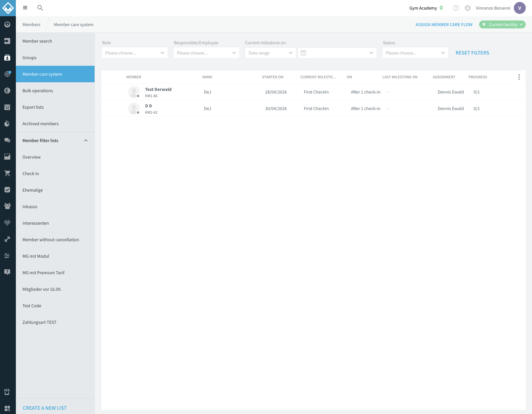Open the sliders settings icon in sidebar
Screen dimensions: 532x414
point(7,255)
